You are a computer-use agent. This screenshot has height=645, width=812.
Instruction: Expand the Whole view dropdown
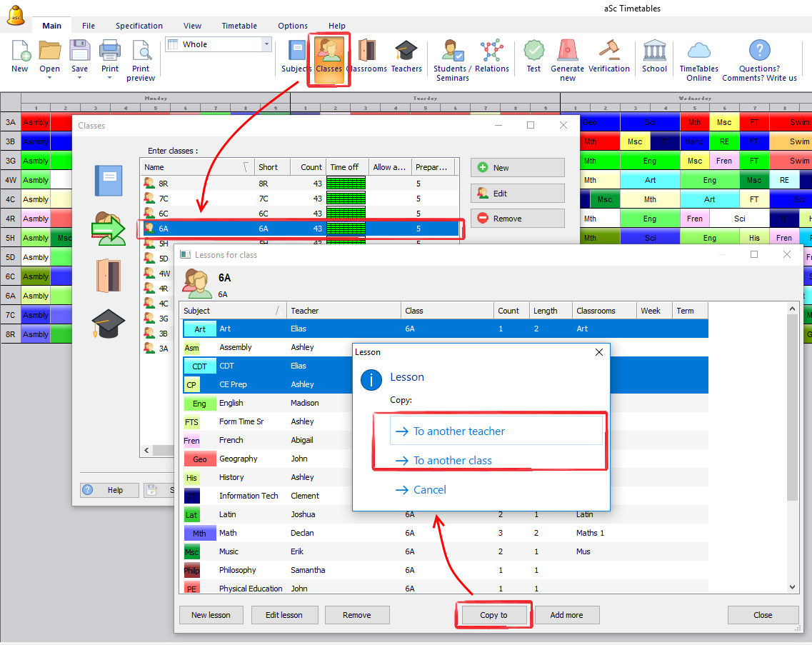tap(266, 44)
